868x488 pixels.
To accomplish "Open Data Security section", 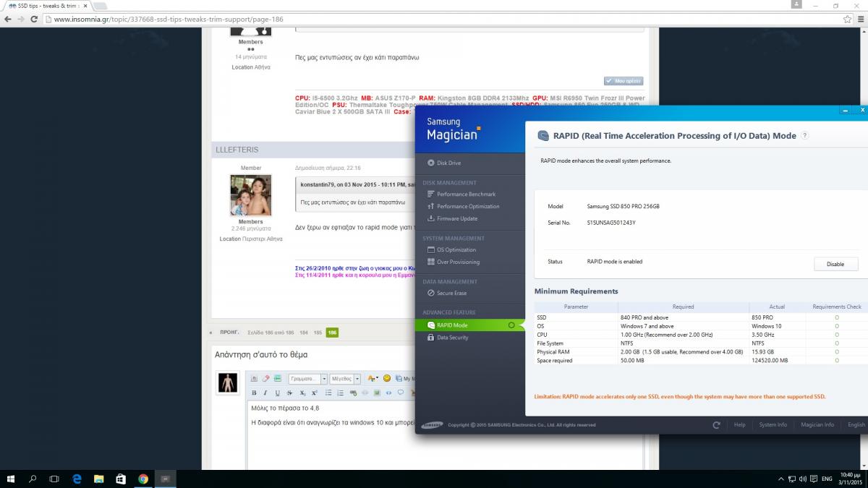I will click(x=453, y=338).
